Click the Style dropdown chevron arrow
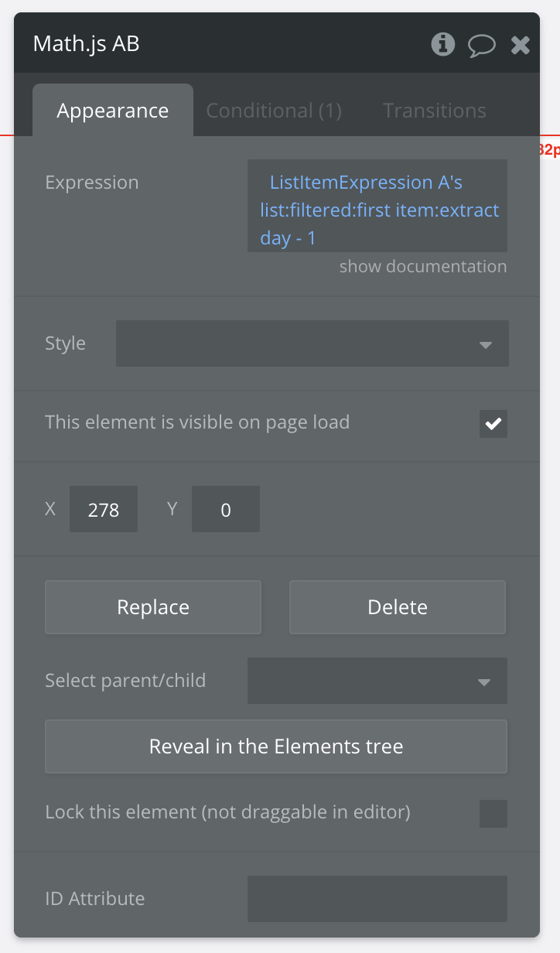 coord(487,343)
